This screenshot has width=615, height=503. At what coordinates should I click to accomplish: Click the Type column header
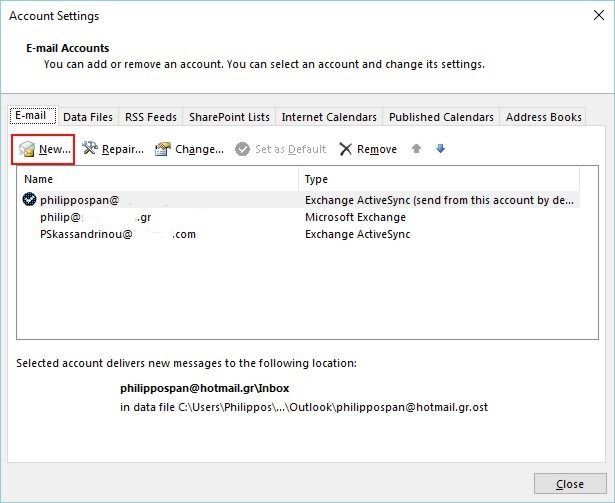439,179
